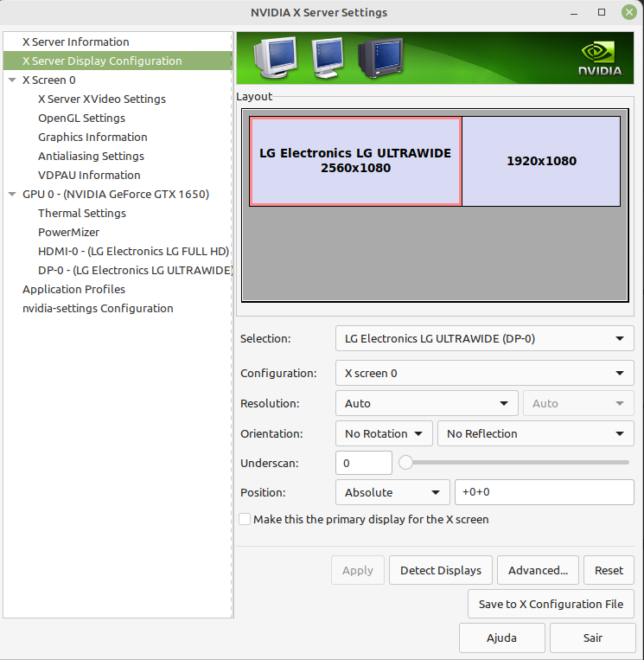Select HDMI-0 LG FULL HD entry
This screenshot has width=644, height=660.
[x=133, y=252]
